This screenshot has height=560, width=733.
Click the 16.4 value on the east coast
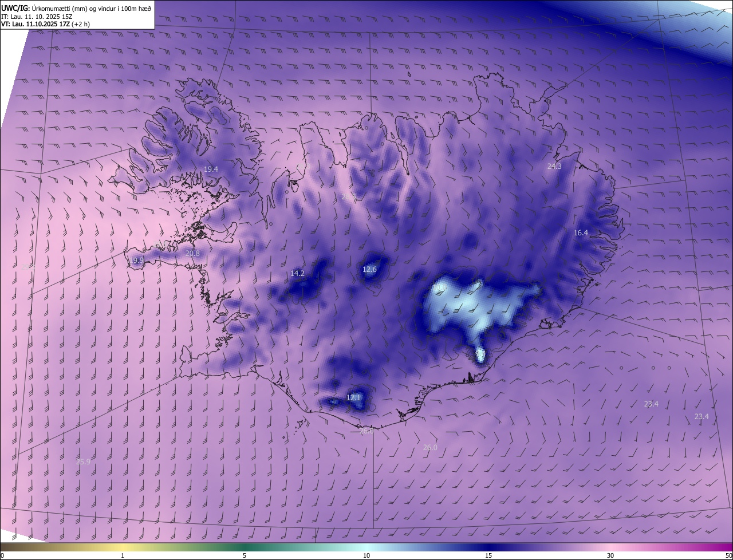point(581,232)
